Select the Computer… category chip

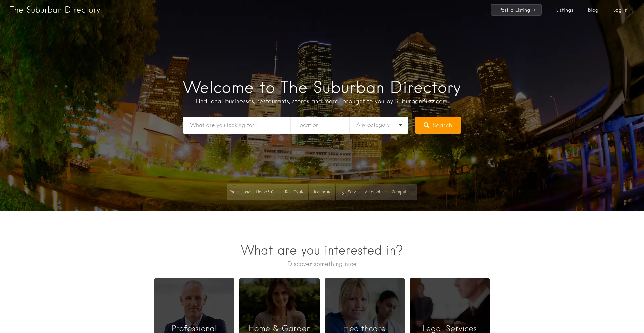click(404, 192)
